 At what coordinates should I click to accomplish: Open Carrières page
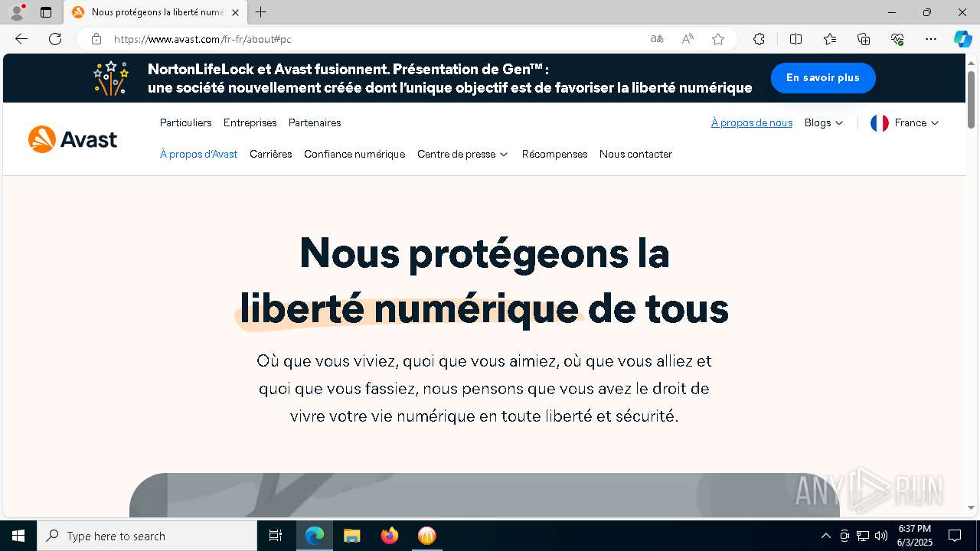pos(270,154)
